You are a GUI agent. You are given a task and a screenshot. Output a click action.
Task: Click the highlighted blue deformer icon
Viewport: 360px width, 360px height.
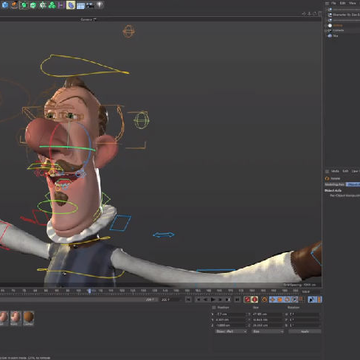pos(71,5)
